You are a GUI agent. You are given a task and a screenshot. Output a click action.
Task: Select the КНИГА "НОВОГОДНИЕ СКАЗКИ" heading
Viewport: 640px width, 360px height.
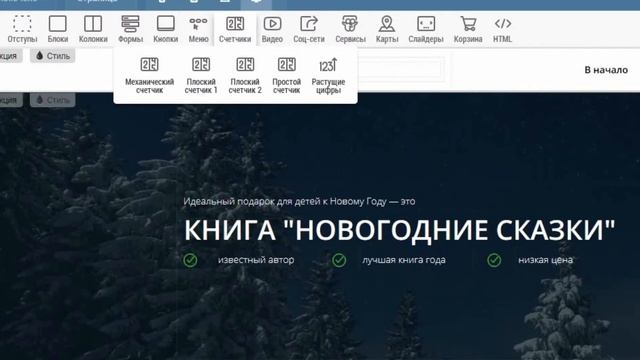[400, 230]
